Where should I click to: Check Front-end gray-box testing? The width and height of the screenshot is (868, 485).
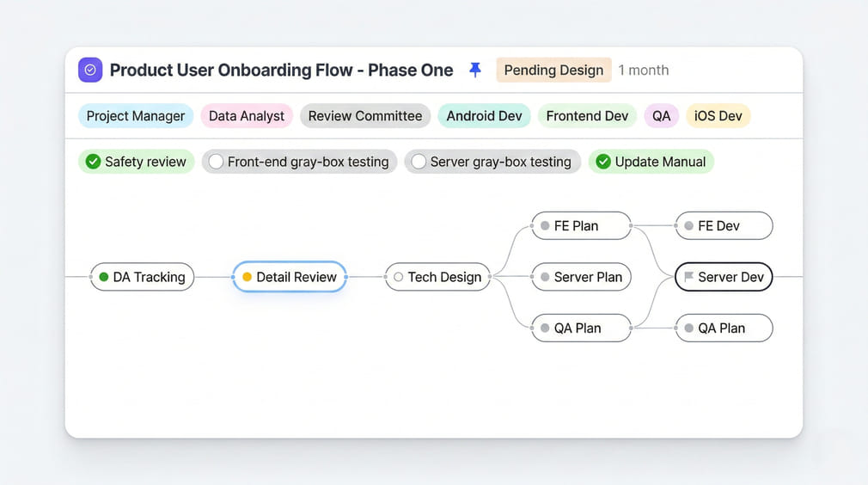(217, 162)
